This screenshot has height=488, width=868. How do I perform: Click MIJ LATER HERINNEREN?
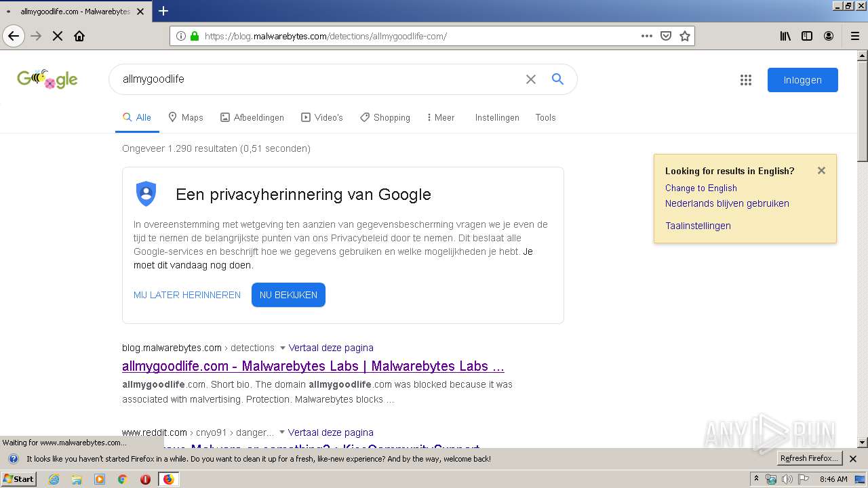point(187,295)
